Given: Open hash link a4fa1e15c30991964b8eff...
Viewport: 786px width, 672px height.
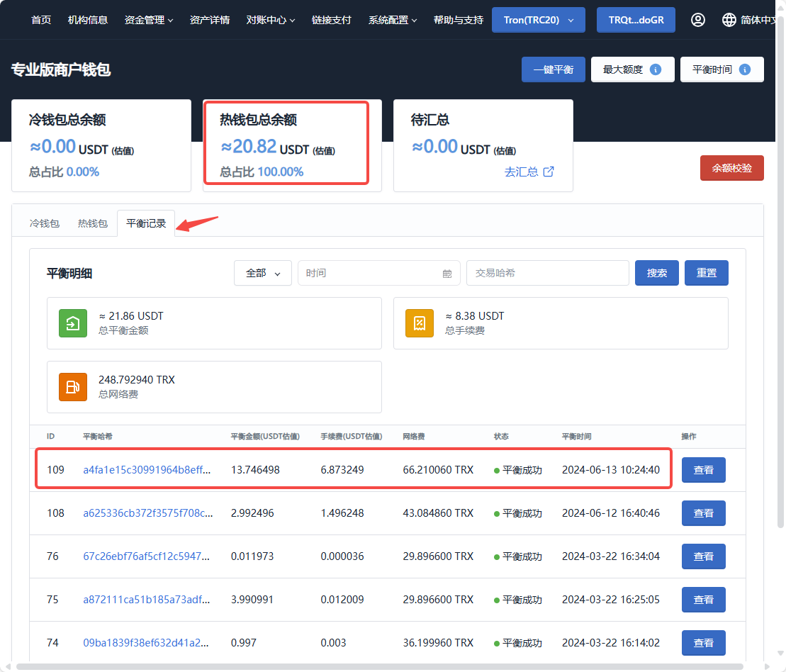Looking at the screenshot, I should (x=147, y=470).
